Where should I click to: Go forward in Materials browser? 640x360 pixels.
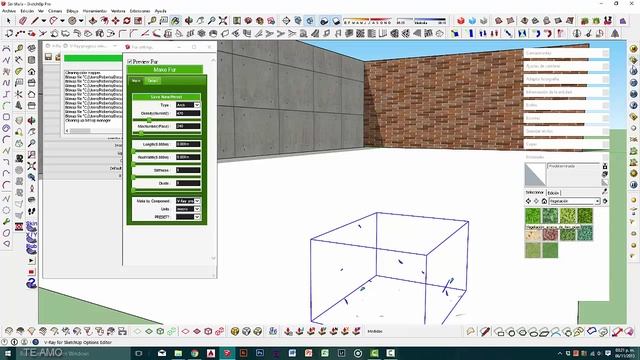tap(536, 201)
